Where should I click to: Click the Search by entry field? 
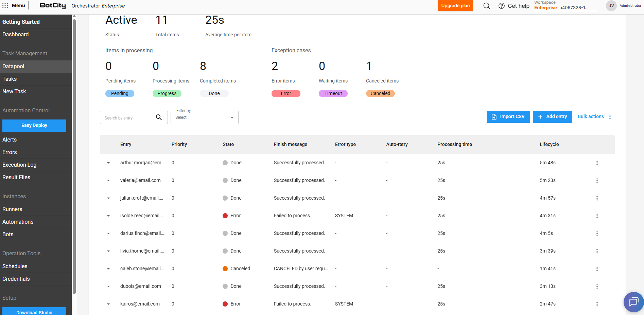pos(127,118)
